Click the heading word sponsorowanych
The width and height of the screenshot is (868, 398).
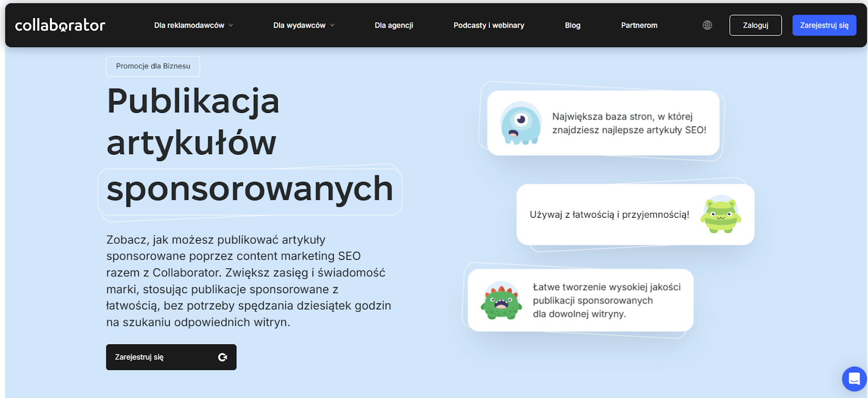click(x=250, y=189)
